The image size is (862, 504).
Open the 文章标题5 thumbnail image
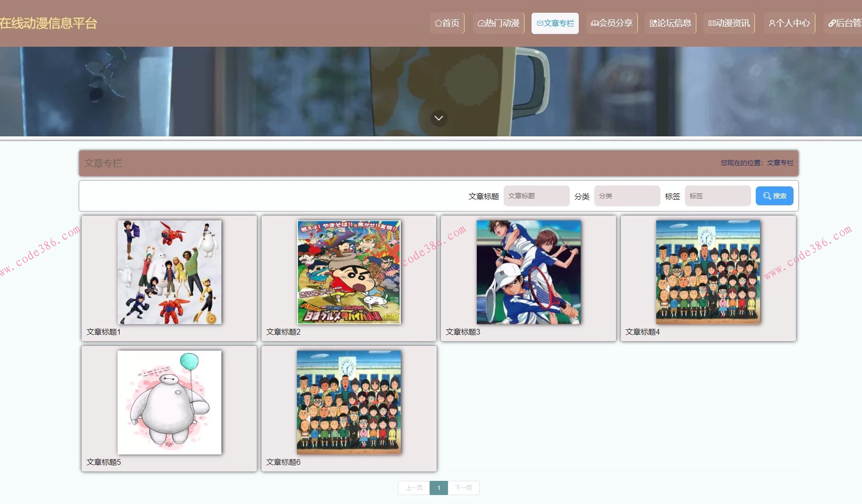[169, 403]
